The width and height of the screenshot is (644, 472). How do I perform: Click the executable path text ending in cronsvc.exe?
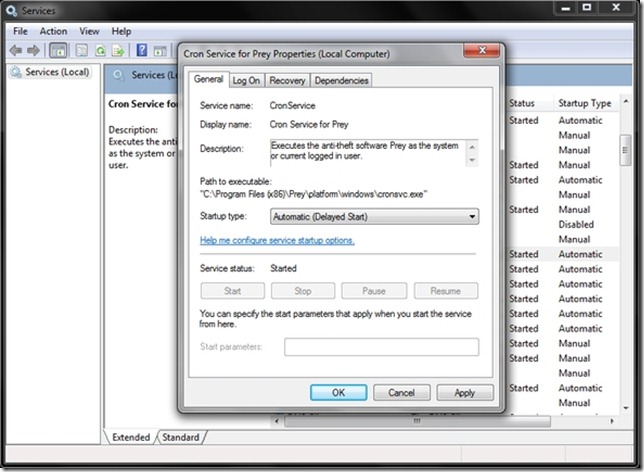click(x=313, y=194)
